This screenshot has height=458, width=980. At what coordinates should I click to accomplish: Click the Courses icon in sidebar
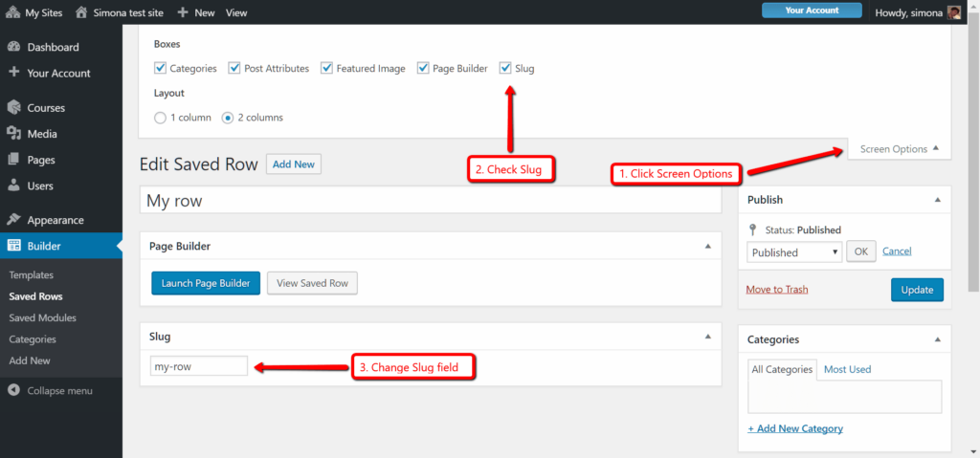click(13, 108)
